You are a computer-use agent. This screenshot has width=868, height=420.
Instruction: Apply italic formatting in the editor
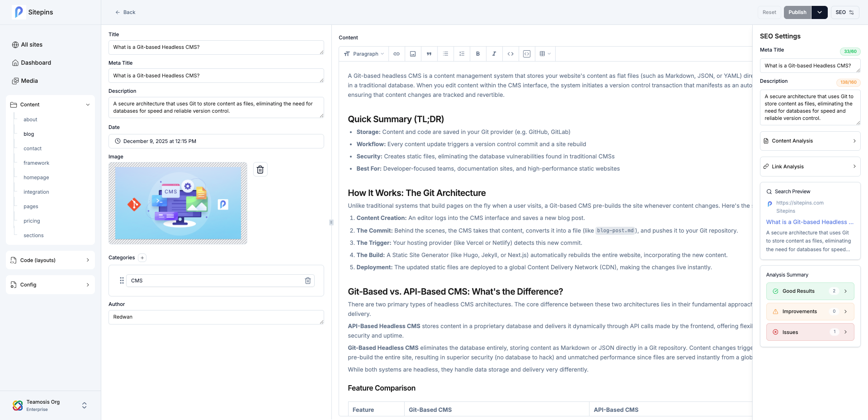tap(494, 53)
